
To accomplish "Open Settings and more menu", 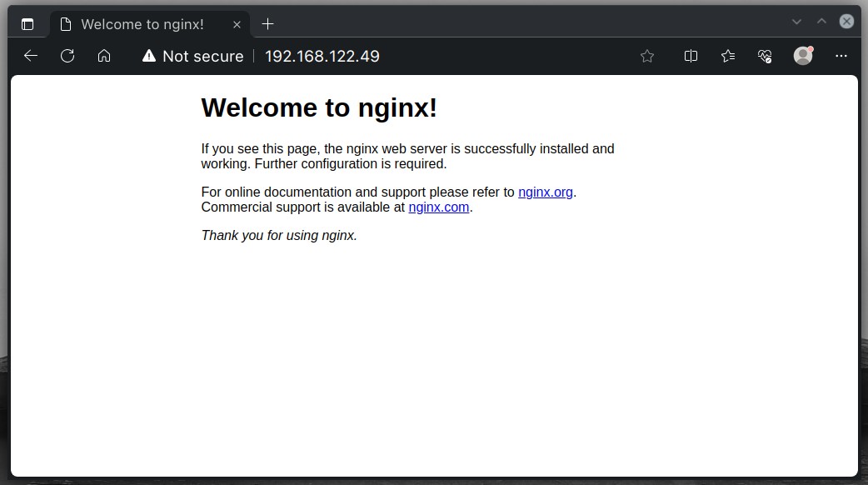I will pyautogui.click(x=841, y=56).
